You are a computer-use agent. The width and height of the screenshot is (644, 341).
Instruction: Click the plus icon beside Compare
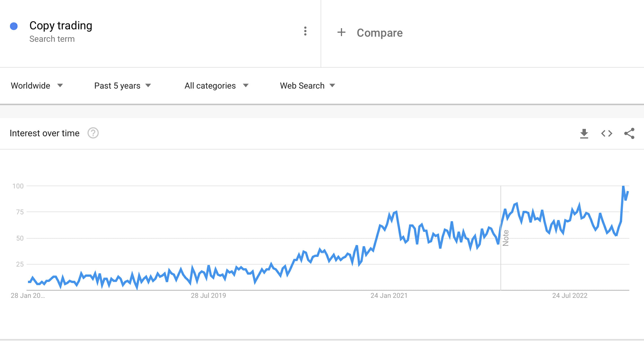point(341,32)
